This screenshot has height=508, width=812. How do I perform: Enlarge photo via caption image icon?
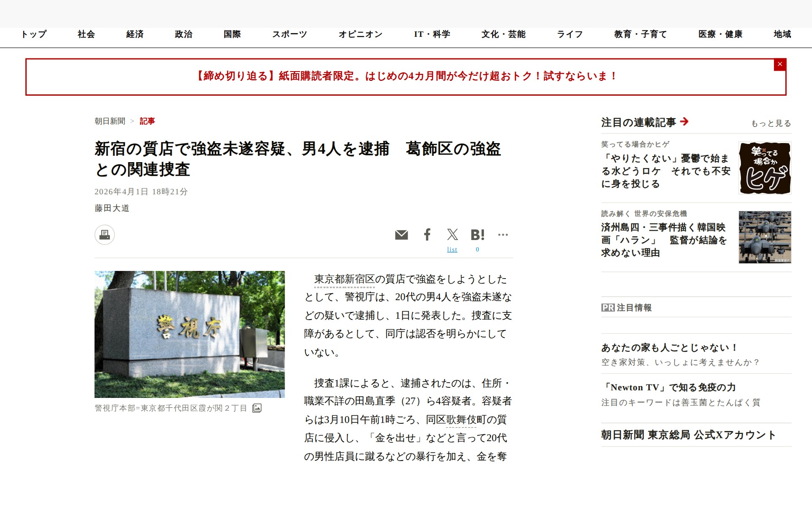[257, 408]
